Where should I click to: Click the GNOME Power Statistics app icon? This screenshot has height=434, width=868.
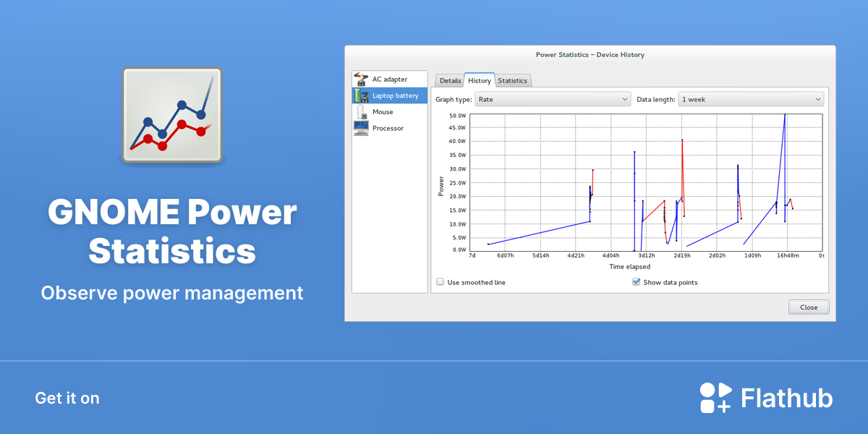(x=172, y=114)
